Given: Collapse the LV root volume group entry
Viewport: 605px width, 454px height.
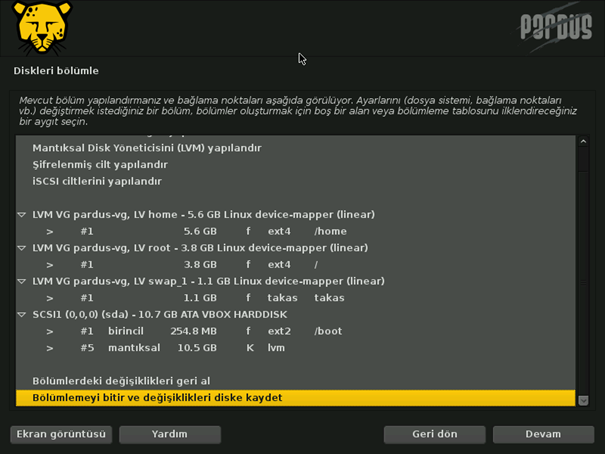Looking at the screenshot, I should click(22, 248).
